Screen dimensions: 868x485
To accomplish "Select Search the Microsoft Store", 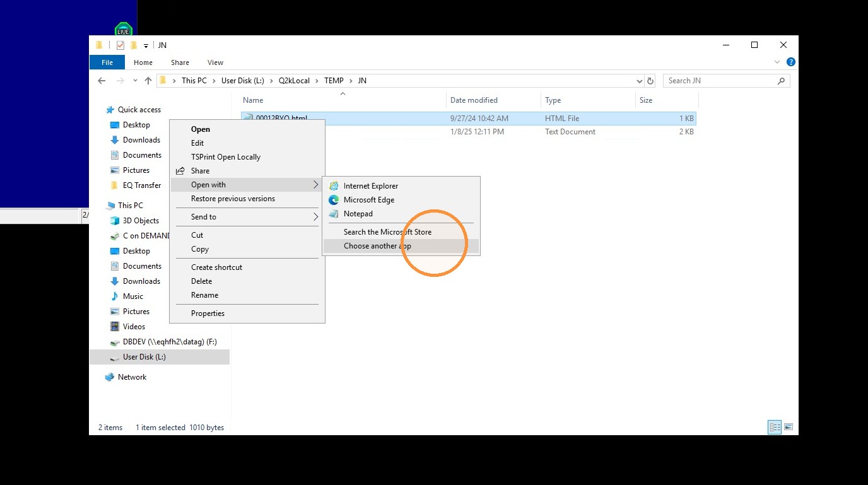I will (401, 232).
